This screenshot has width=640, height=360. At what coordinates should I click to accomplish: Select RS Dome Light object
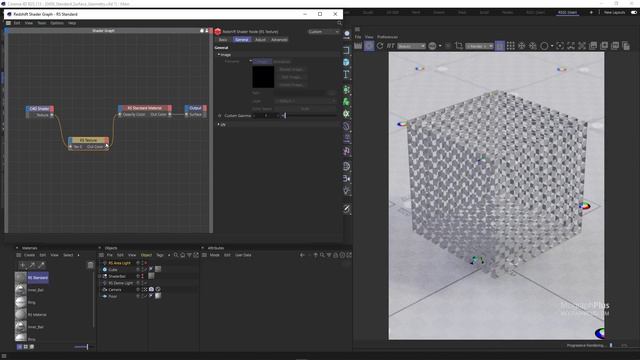(x=121, y=283)
